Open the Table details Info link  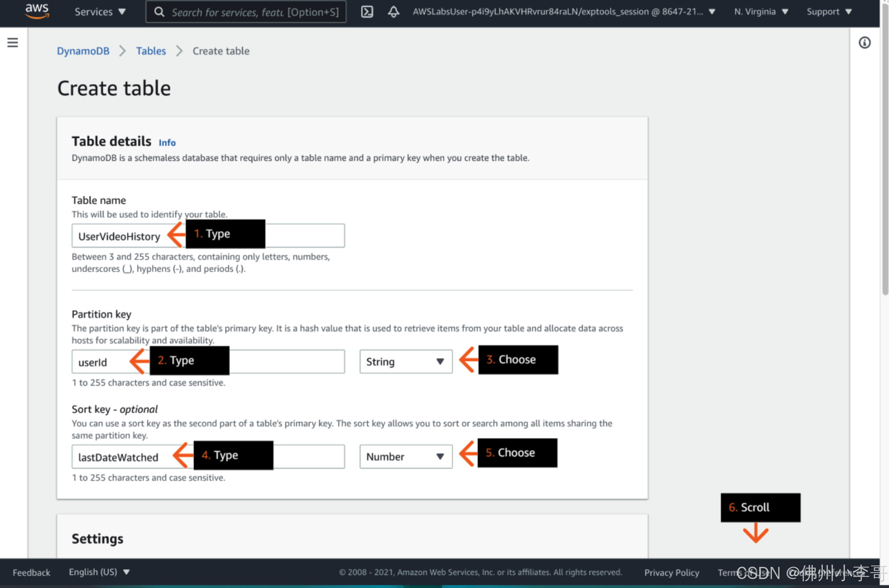(x=167, y=142)
